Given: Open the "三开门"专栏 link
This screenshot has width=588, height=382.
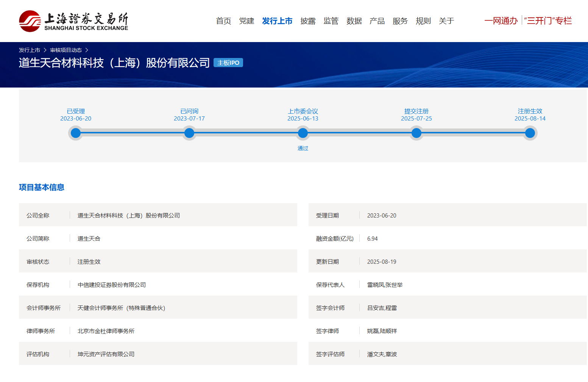Looking at the screenshot, I should click(x=548, y=21).
